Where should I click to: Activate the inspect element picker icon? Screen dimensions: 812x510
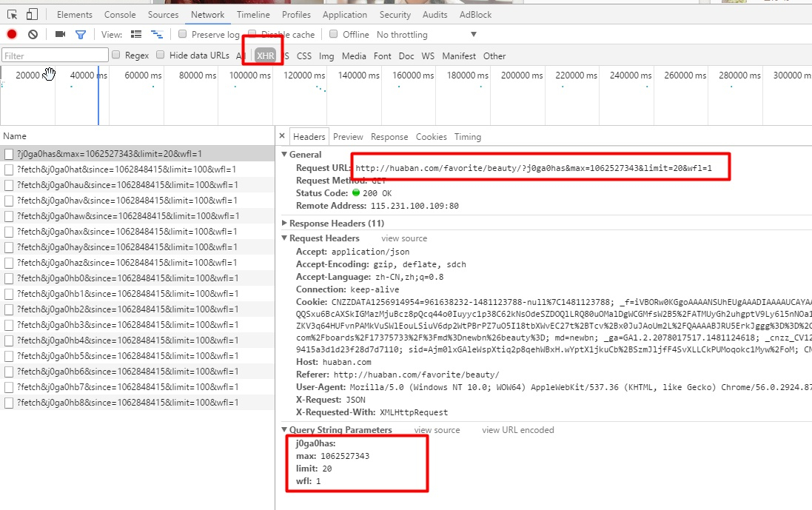click(x=13, y=14)
